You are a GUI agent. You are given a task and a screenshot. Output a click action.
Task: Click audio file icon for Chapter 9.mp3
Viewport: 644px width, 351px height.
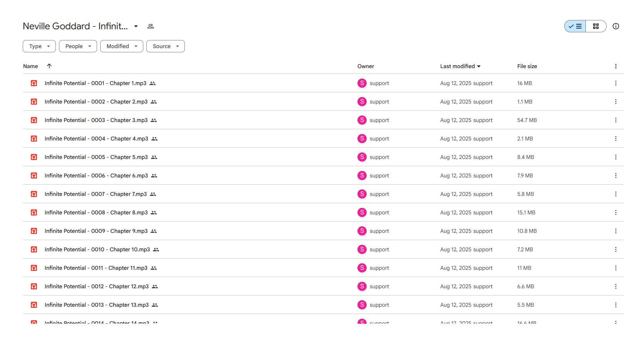click(34, 231)
